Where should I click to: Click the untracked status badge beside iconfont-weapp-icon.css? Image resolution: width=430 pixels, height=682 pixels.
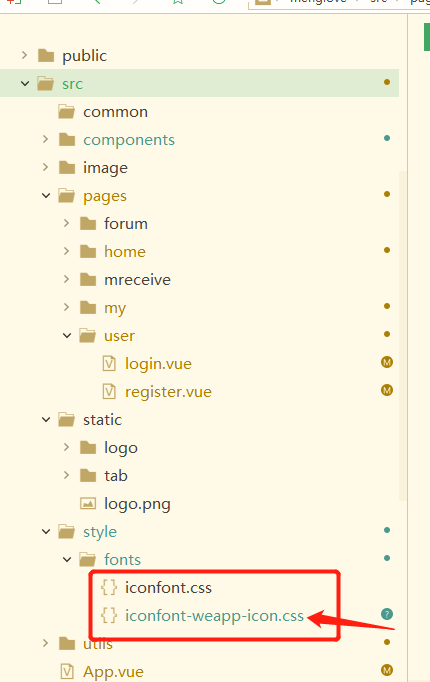click(x=387, y=614)
